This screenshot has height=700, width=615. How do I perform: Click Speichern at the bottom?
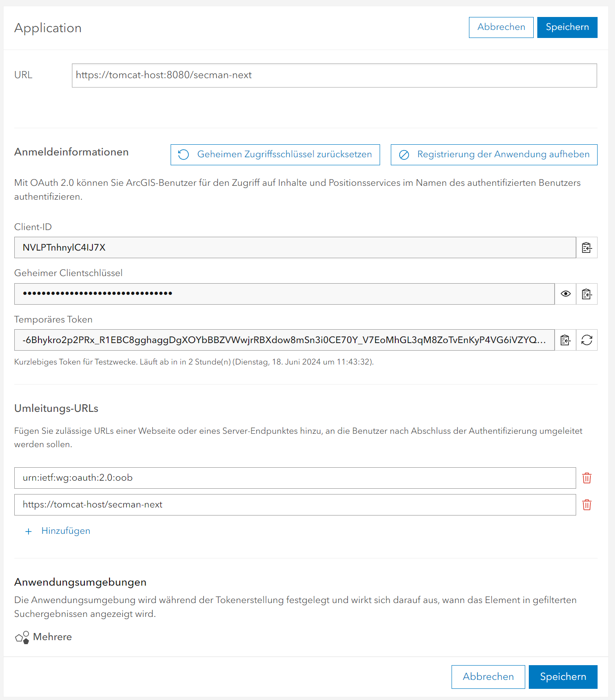click(x=563, y=677)
